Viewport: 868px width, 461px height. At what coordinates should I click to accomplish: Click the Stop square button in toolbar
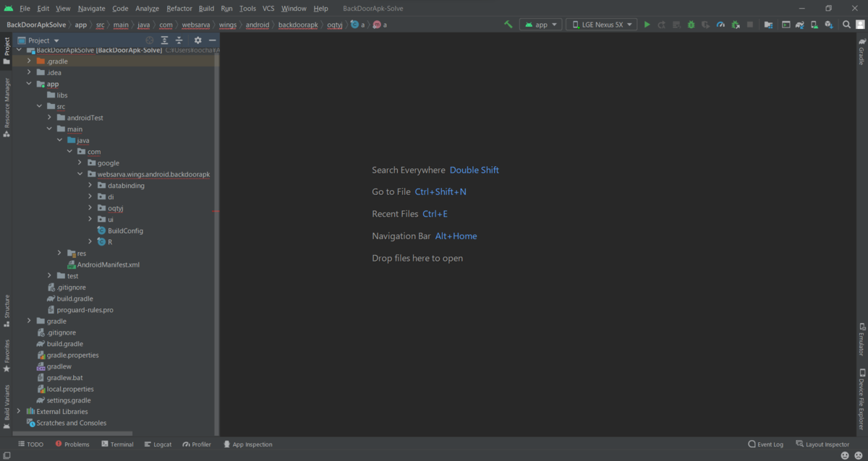click(x=750, y=25)
